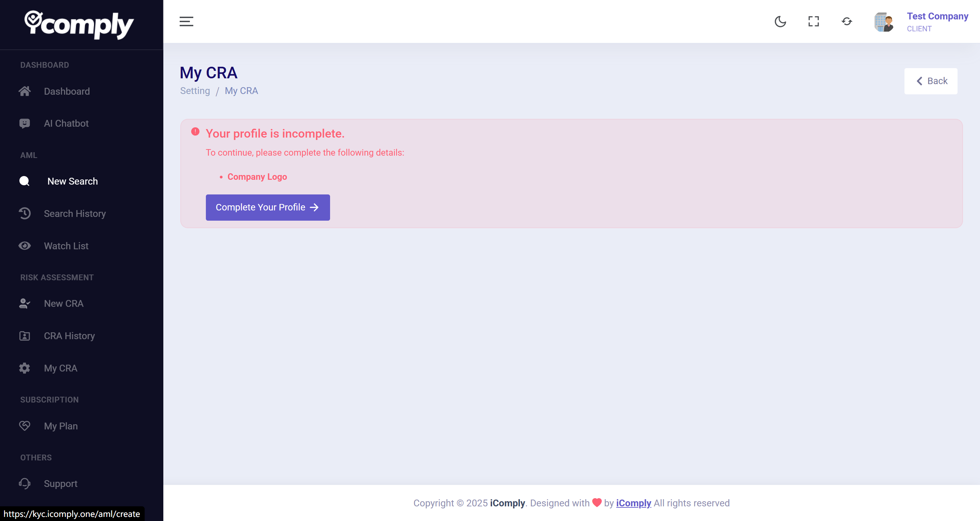980x521 pixels.
Task: Switch to dark mode with moon icon
Action: point(780,21)
